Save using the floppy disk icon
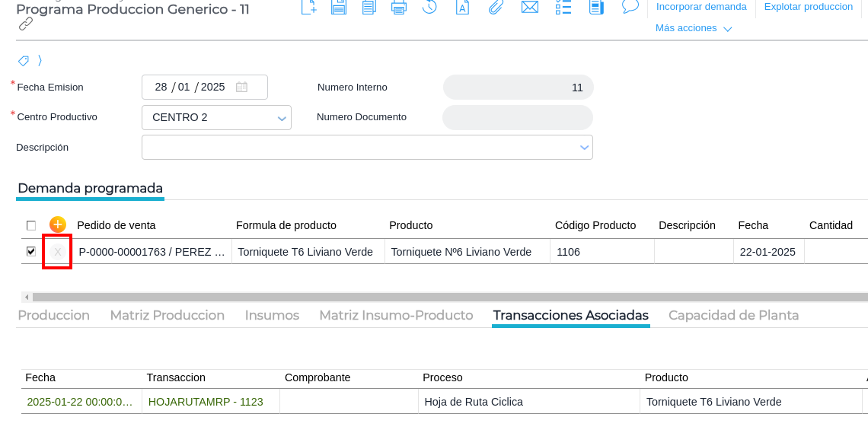The image size is (868, 433). click(x=339, y=7)
